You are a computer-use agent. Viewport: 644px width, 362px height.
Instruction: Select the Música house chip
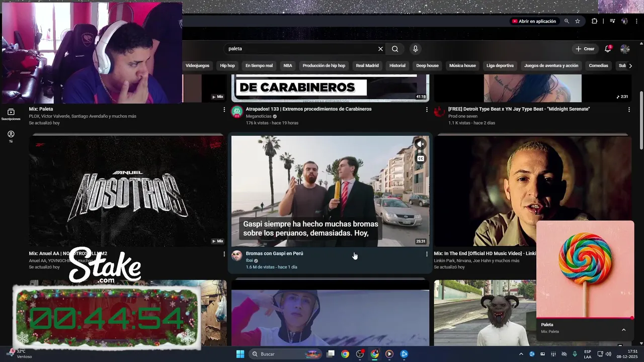tap(462, 65)
